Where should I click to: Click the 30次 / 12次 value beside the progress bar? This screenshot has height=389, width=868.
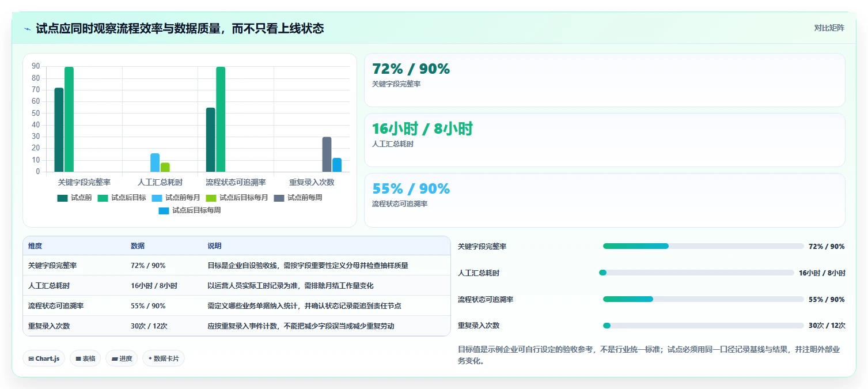tap(827, 326)
